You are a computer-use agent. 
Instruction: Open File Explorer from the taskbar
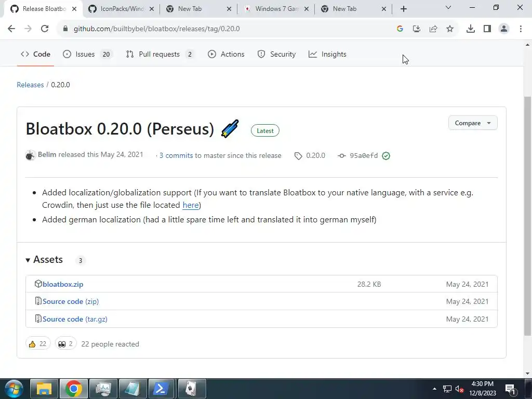point(44,389)
